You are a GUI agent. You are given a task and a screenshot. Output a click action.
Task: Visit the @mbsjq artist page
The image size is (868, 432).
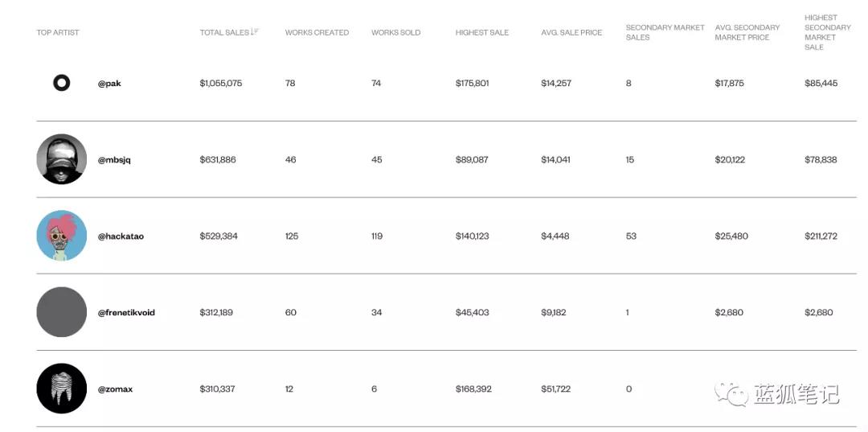click(114, 160)
